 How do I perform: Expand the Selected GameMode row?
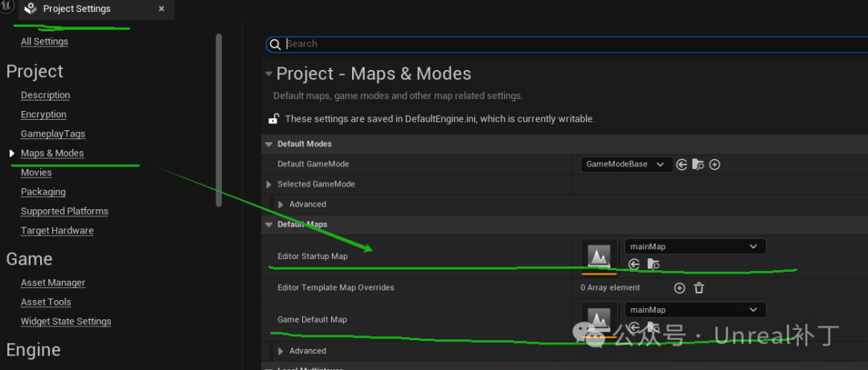pos(269,184)
